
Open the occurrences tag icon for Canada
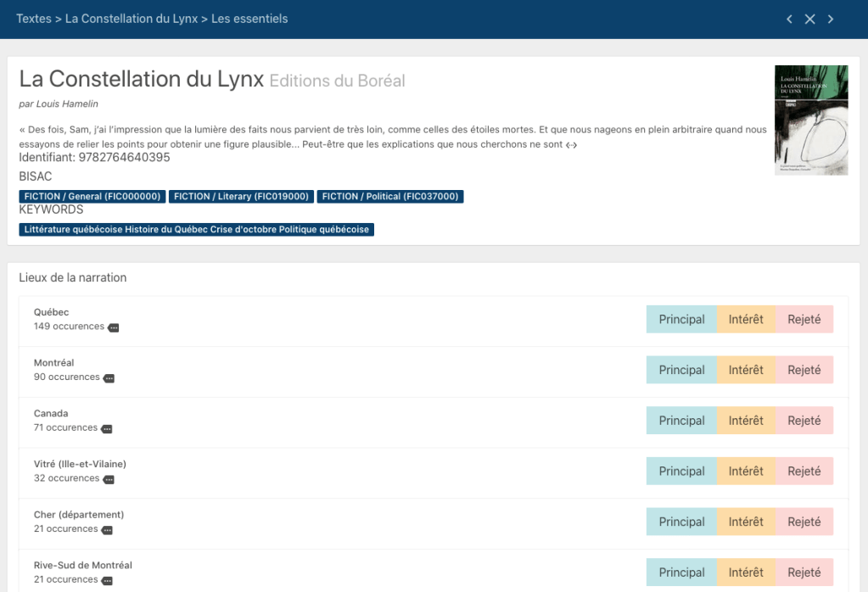106,429
